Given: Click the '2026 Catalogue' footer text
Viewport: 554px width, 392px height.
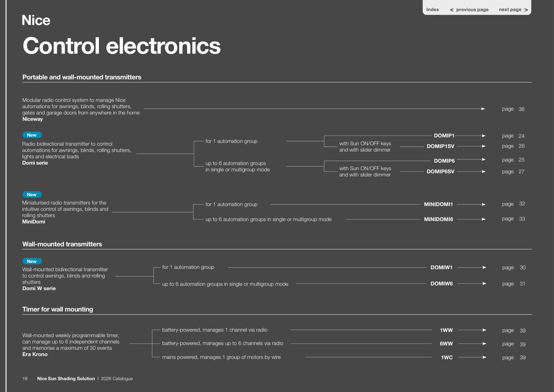Looking at the screenshot, I should pos(117,379).
